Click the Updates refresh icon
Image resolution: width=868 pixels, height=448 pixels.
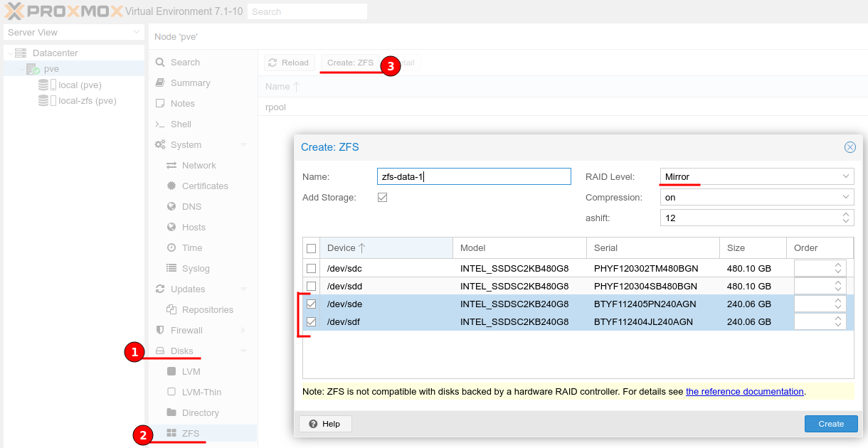[x=160, y=289]
